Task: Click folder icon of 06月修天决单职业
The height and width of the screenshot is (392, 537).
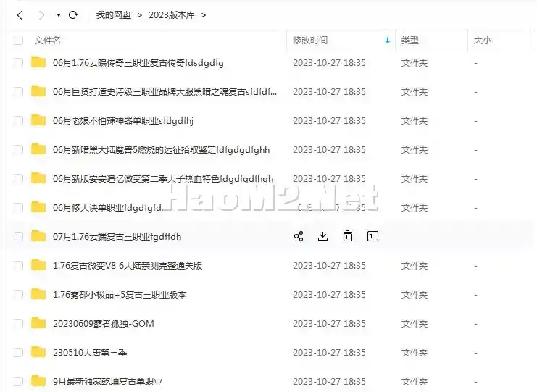Action: pos(38,207)
